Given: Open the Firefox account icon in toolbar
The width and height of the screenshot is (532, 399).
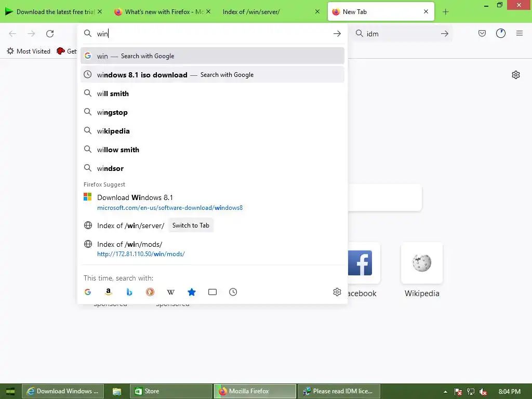Looking at the screenshot, I should [x=501, y=33].
